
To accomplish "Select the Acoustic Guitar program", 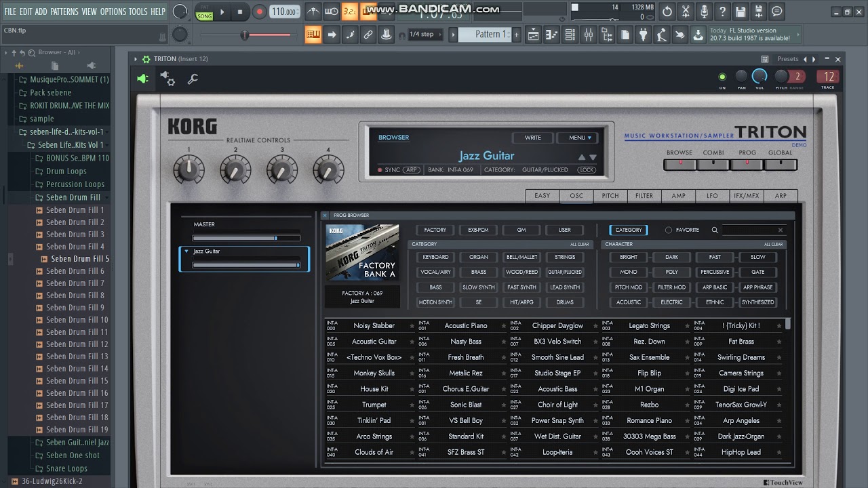I will [x=374, y=342].
